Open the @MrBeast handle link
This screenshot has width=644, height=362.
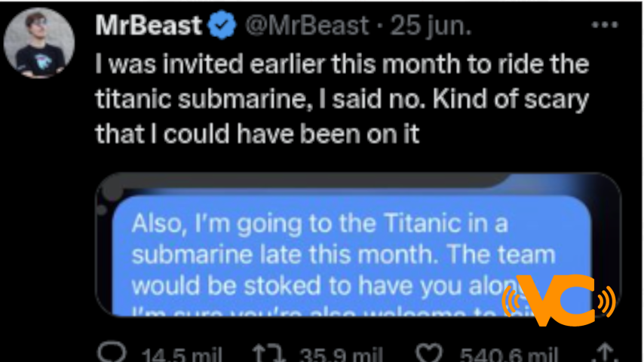click(308, 26)
